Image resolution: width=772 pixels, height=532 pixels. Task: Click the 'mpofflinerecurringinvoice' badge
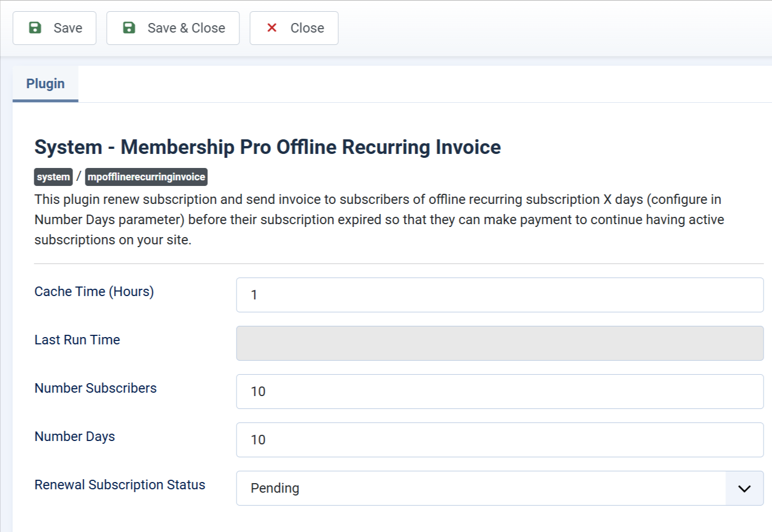pos(146,177)
